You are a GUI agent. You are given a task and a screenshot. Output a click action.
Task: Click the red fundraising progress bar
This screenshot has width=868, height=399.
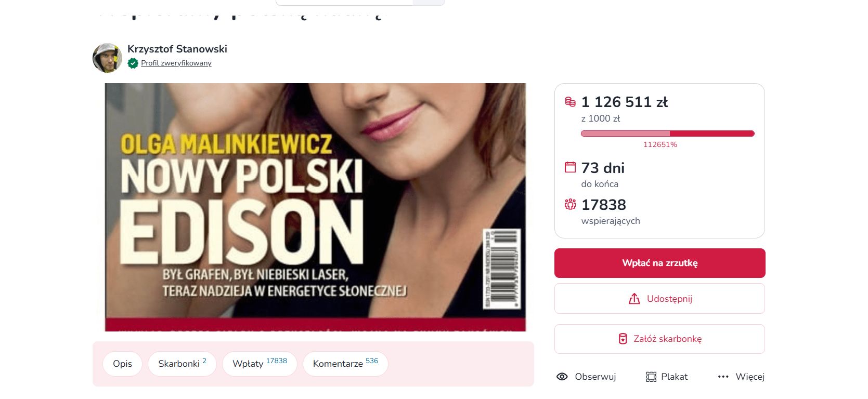[x=667, y=134]
